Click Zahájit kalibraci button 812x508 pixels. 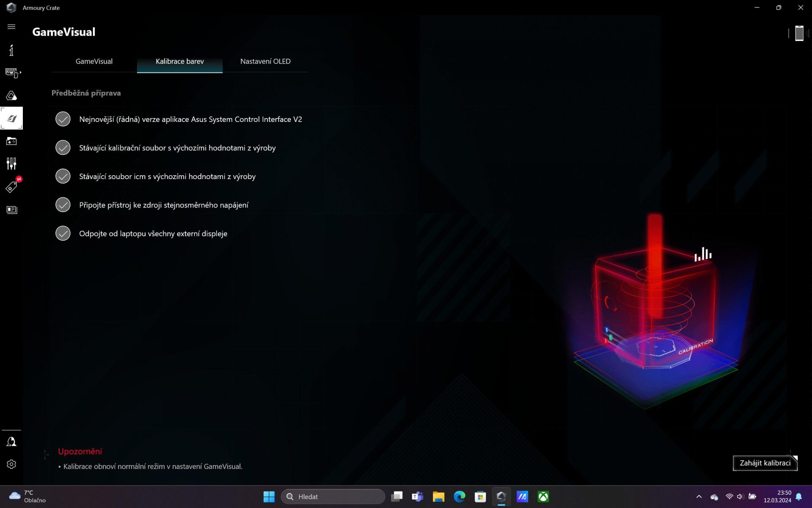[765, 463]
